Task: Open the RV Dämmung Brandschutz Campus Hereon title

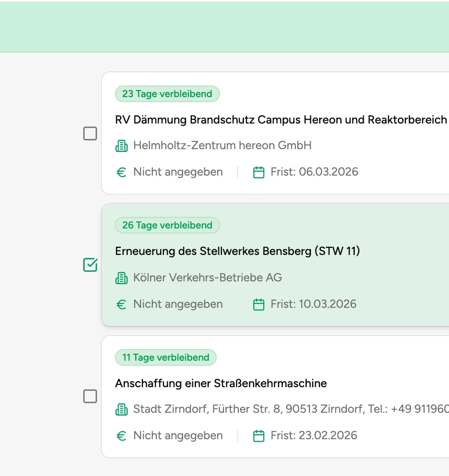Action: [281, 120]
